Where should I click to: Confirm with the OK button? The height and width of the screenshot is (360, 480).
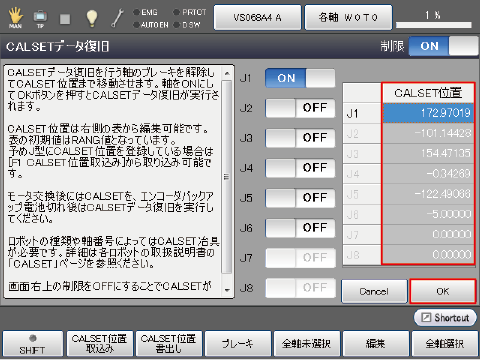(x=443, y=291)
